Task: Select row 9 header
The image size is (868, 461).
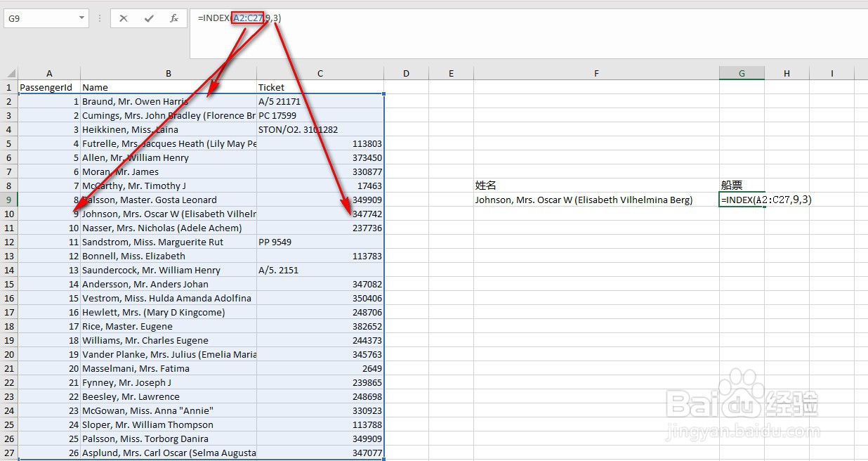Action: (x=9, y=200)
